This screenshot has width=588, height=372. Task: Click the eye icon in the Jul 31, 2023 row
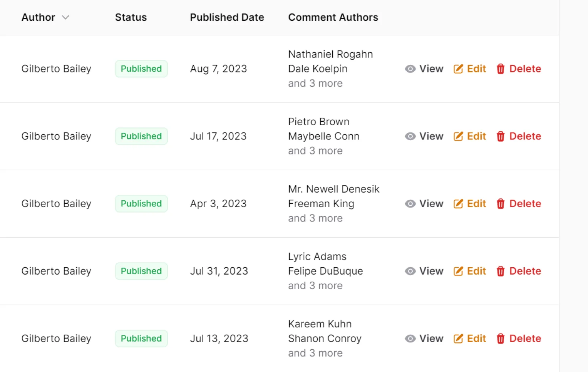tap(410, 271)
